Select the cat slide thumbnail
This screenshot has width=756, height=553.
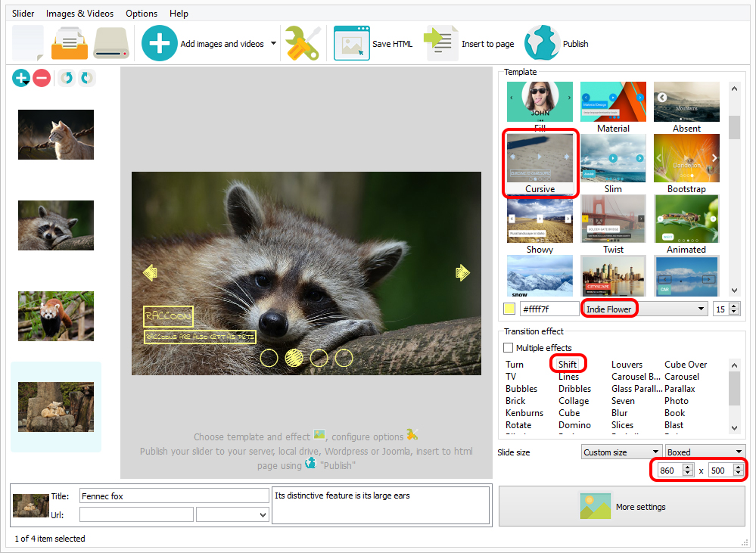tap(56, 135)
